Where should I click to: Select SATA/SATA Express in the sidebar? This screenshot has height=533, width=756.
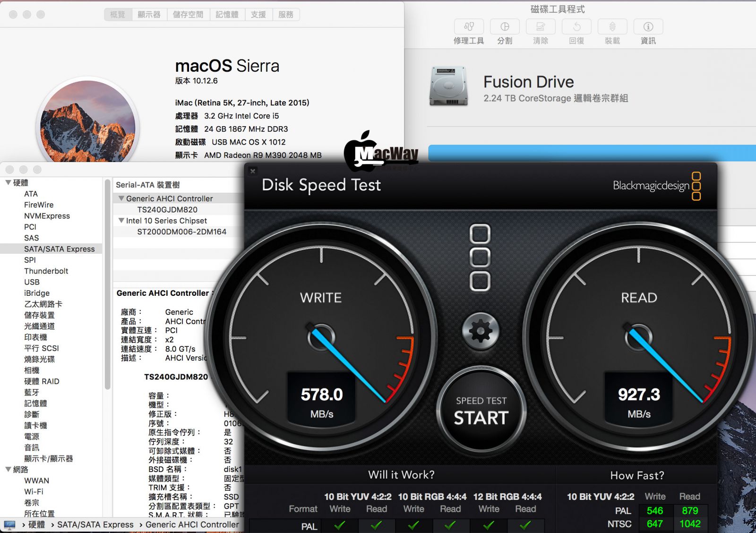pyautogui.click(x=51, y=249)
